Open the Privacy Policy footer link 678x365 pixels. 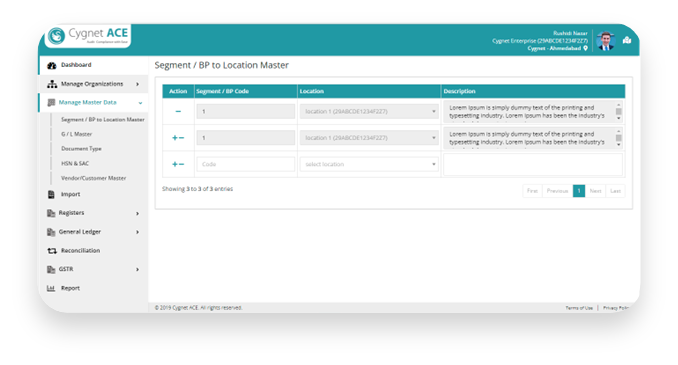pos(617,308)
